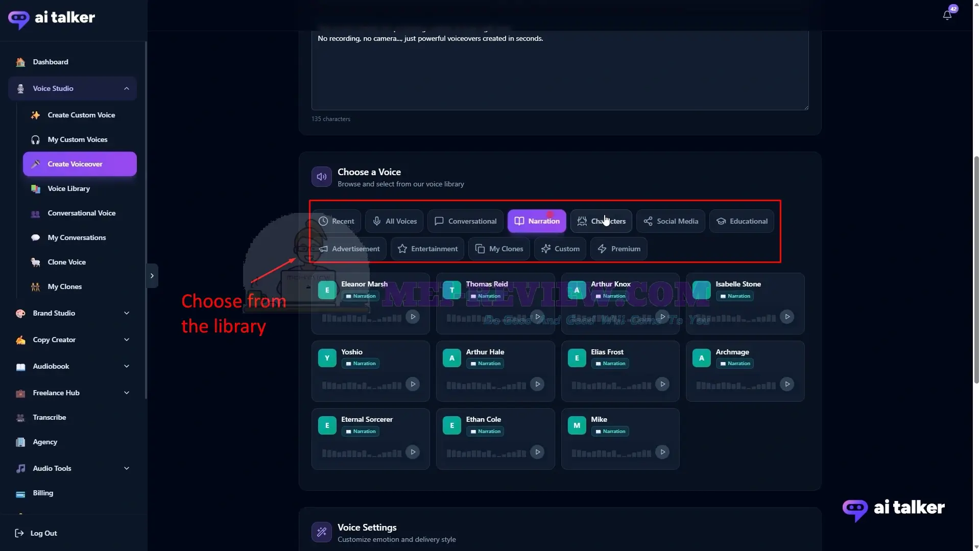Select the Arthur Knox voice card
This screenshot has height=551, width=980.
pos(620,303)
